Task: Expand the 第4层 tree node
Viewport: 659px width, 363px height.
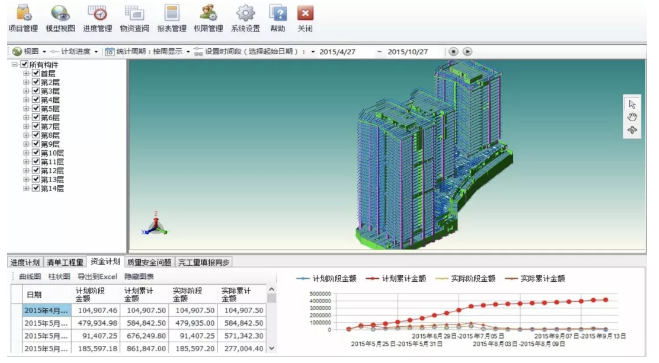Action: coord(26,100)
